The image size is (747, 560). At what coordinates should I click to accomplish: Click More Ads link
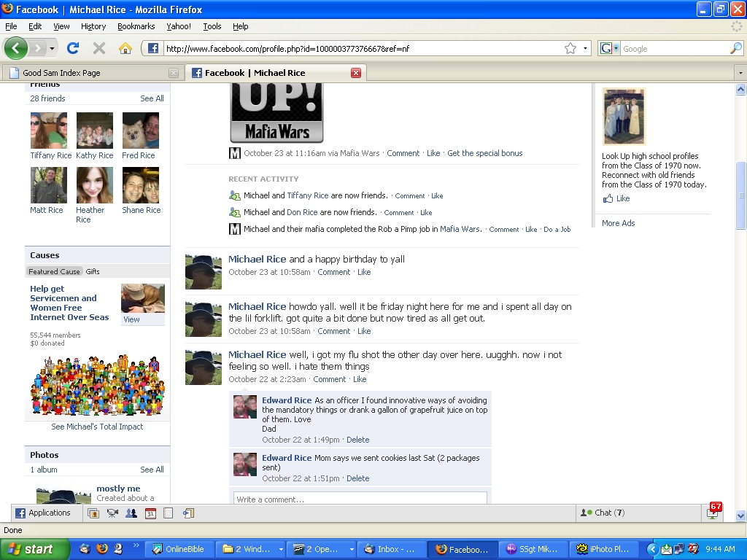coord(618,223)
